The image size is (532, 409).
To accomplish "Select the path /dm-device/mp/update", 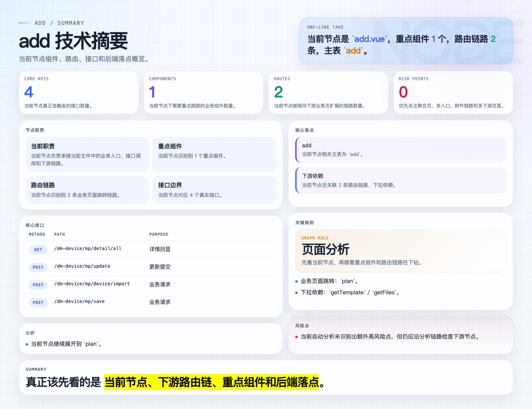I will (x=82, y=266).
